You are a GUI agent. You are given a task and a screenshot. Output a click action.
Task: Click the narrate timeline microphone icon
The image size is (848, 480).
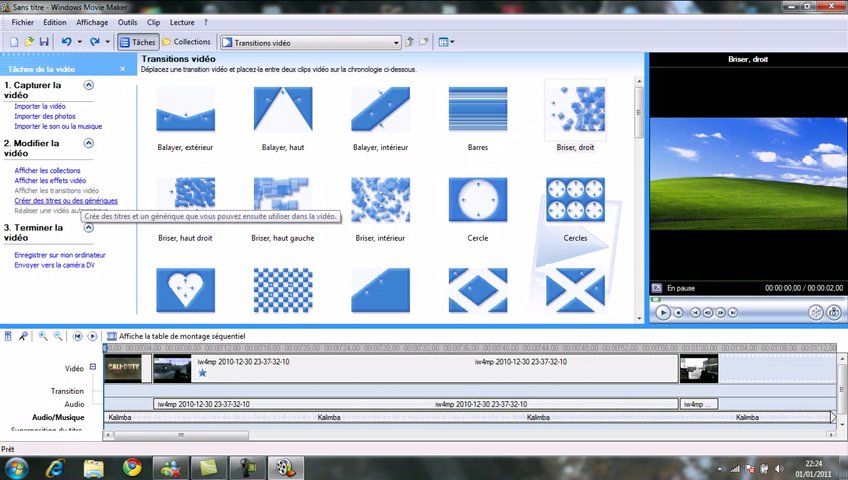point(23,337)
